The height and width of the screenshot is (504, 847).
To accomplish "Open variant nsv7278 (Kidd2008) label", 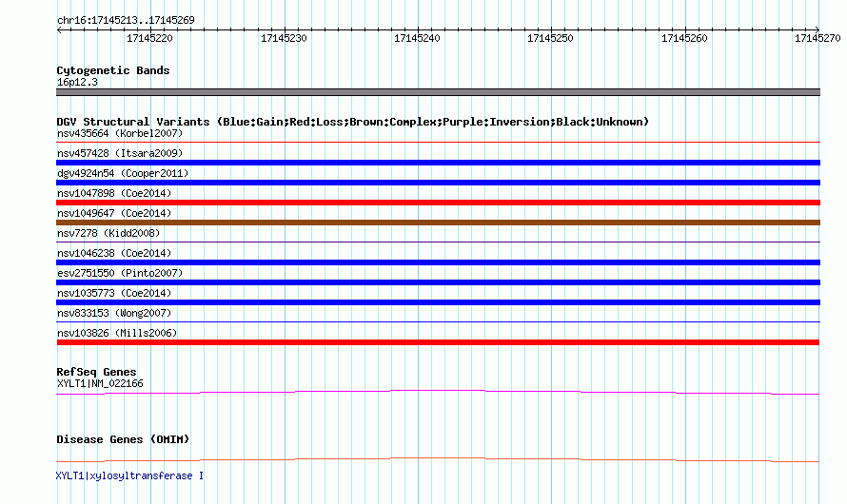I will [x=108, y=233].
